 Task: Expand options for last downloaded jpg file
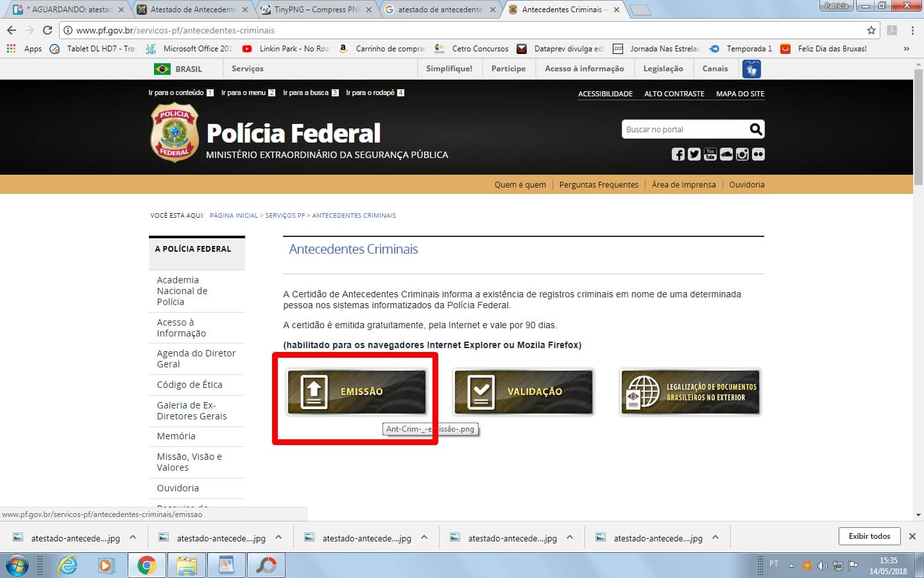tap(715, 538)
